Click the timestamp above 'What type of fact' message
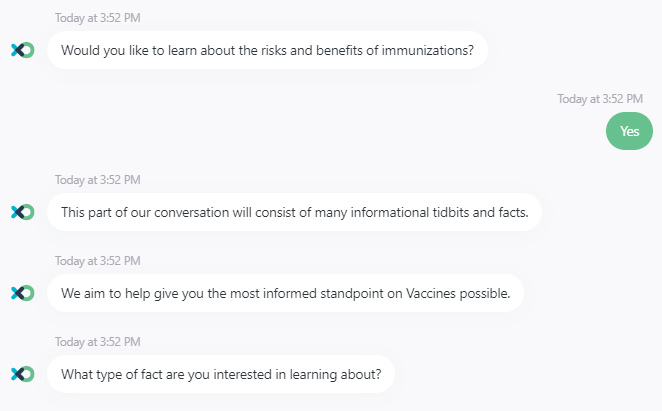 98,342
